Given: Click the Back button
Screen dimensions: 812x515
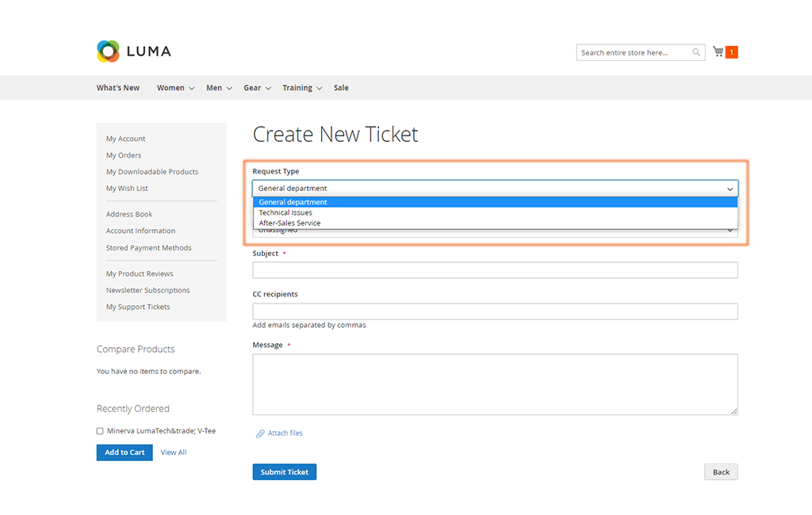Looking at the screenshot, I should 721,472.
